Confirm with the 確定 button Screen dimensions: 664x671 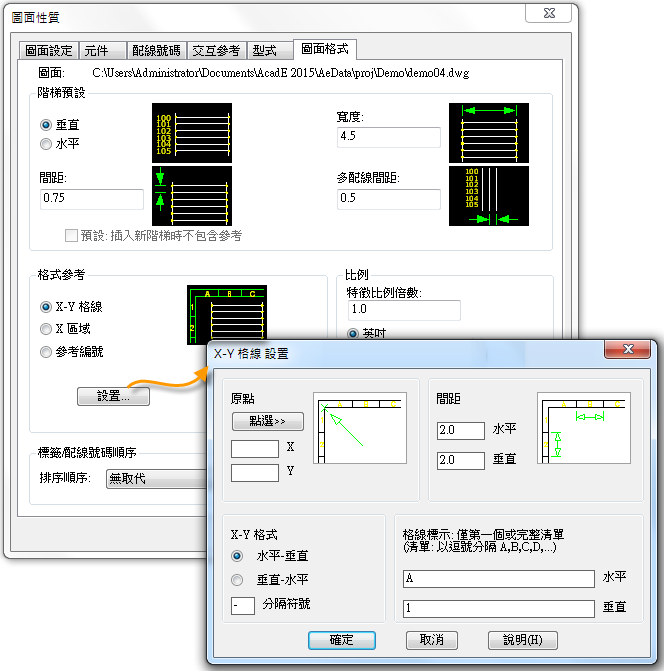click(x=342, y=640)
